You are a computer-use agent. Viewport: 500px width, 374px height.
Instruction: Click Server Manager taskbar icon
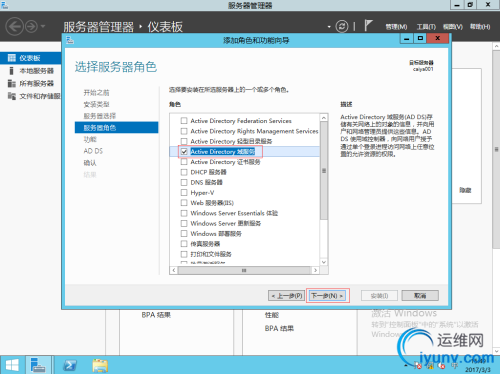pos(38,365)
